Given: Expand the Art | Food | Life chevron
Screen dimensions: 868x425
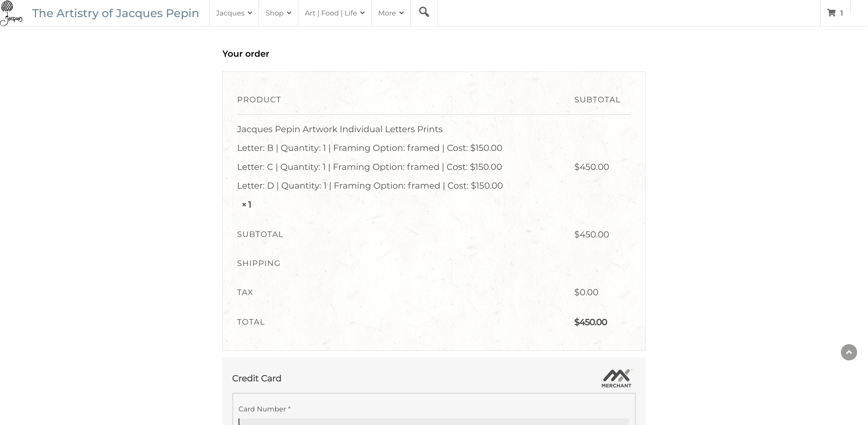Looking at the screenshot, I should [x=363, y=13].
